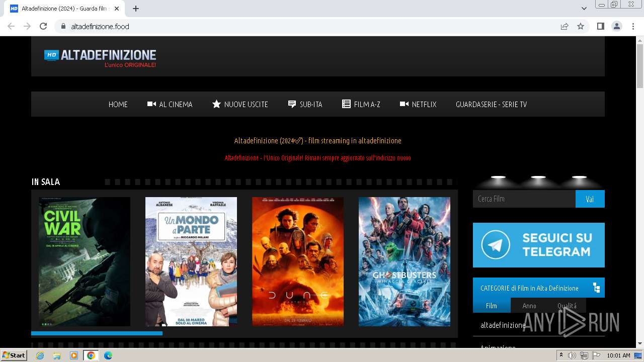644x362 pixels.
Task: Open AL CINEMA menu item
Action: [170, 104]
